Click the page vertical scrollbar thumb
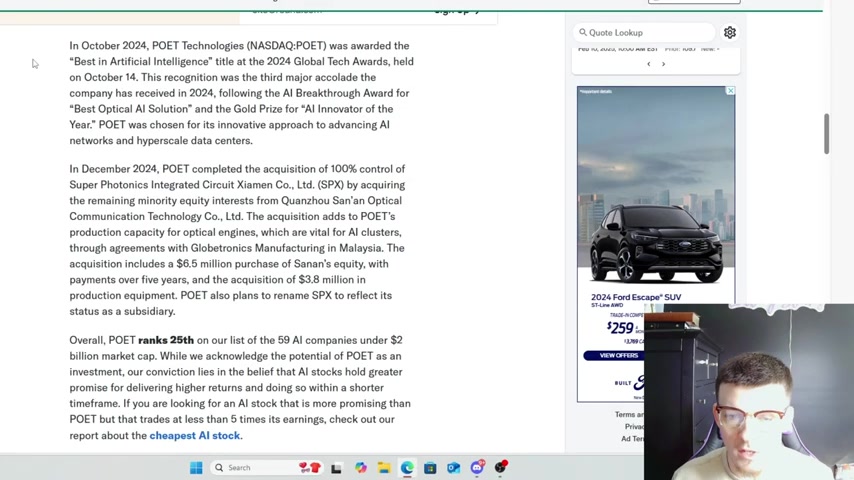Viewport: 854px width, 480px height. pyautogui.click(x=826, y=133)
